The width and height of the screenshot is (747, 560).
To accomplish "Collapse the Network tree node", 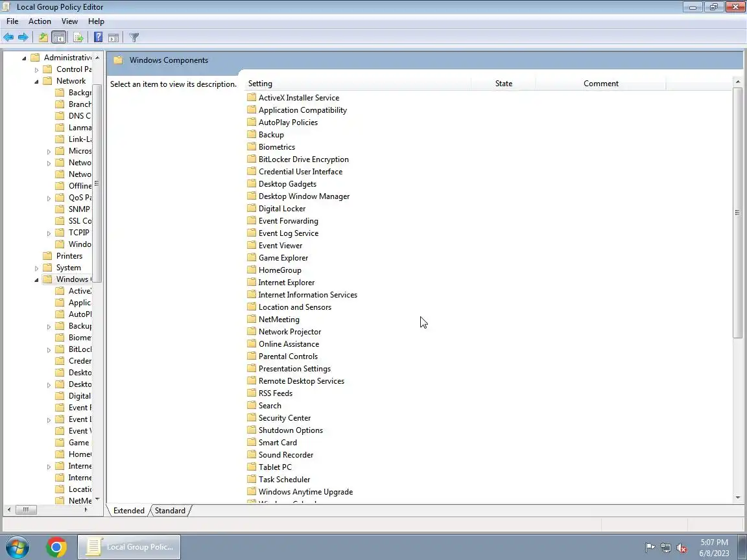I will 37,82.
